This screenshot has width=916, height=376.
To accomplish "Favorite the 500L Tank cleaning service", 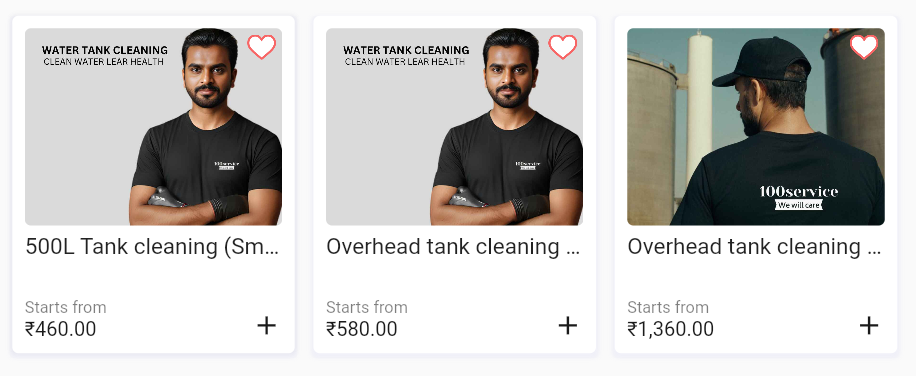I will [x=261, y=47].
